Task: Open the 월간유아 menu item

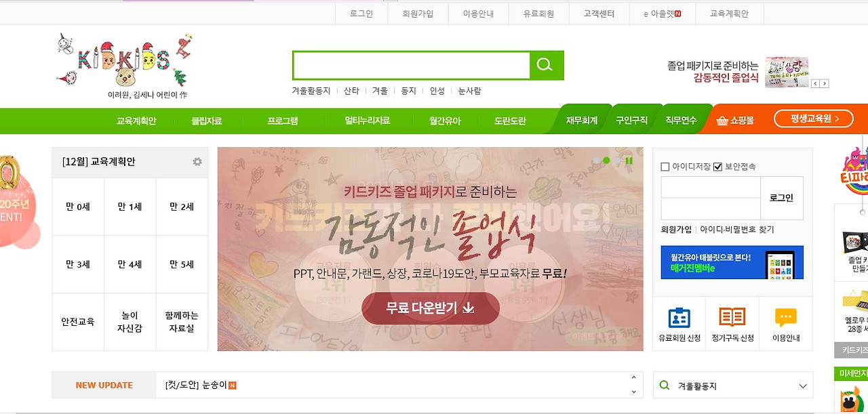Action: 445,121
